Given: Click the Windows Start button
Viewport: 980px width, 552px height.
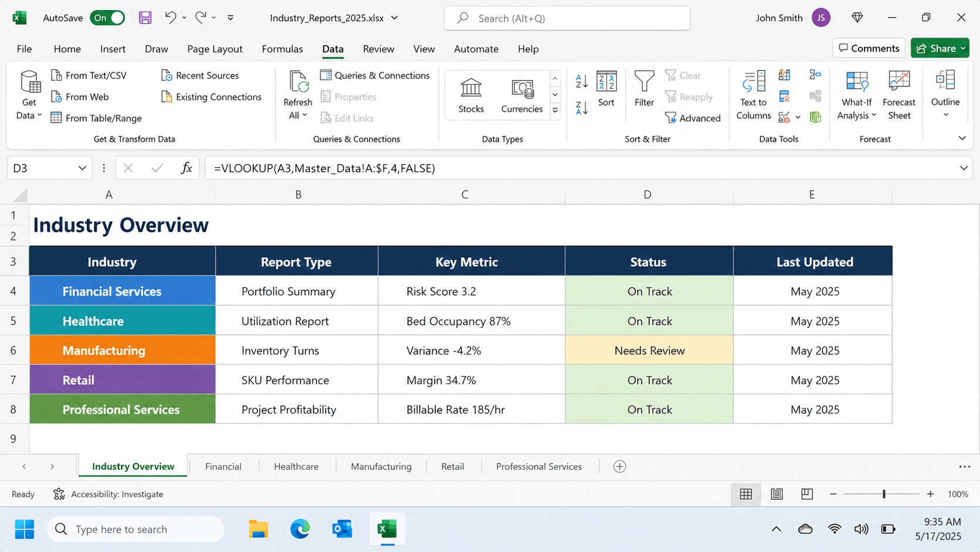Looking at the screenshot, I should [25, 529].
